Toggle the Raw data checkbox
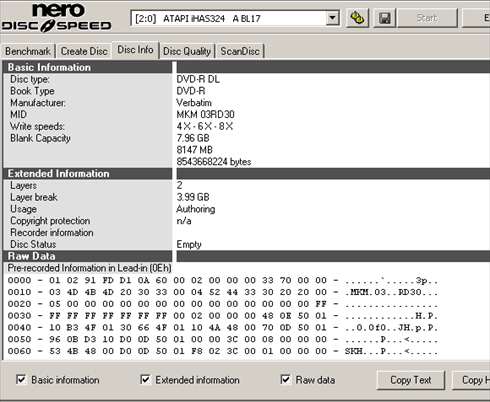 click(286, 379)
